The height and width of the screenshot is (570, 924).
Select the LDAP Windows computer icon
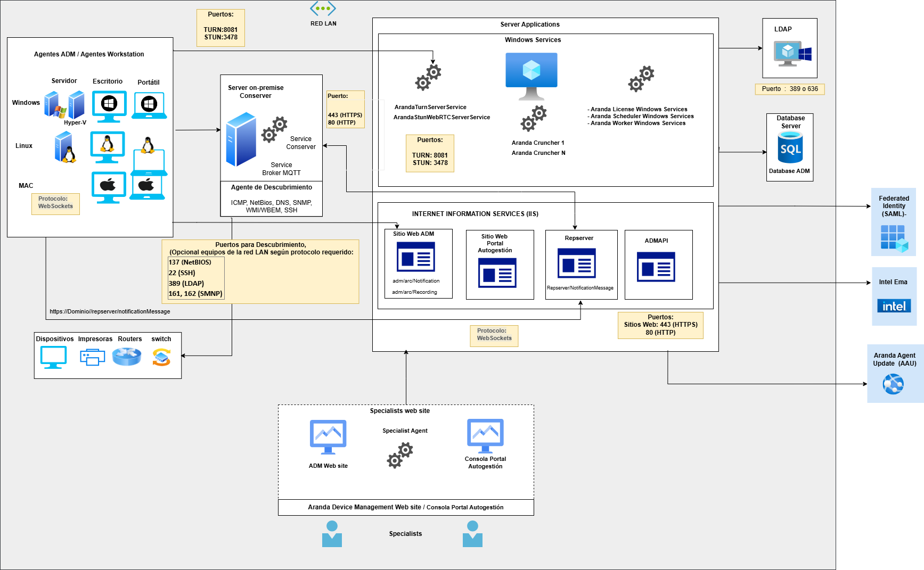point(792,54)
